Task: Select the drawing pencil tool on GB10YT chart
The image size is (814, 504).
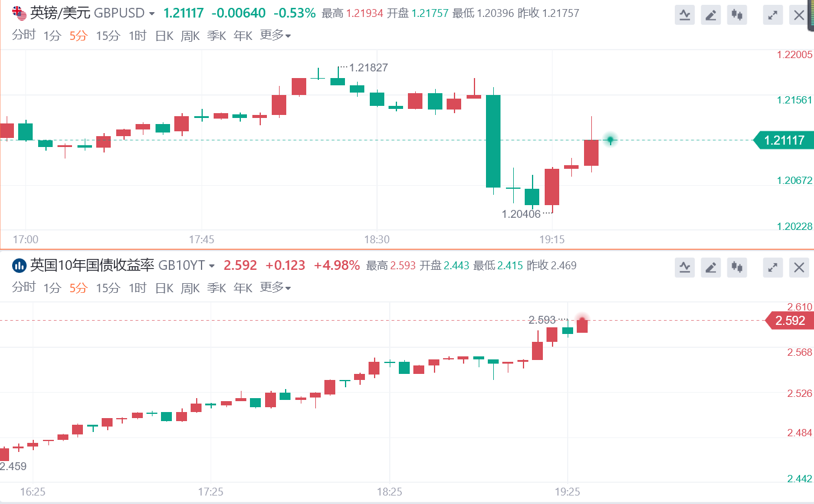Action: point(711,267)
